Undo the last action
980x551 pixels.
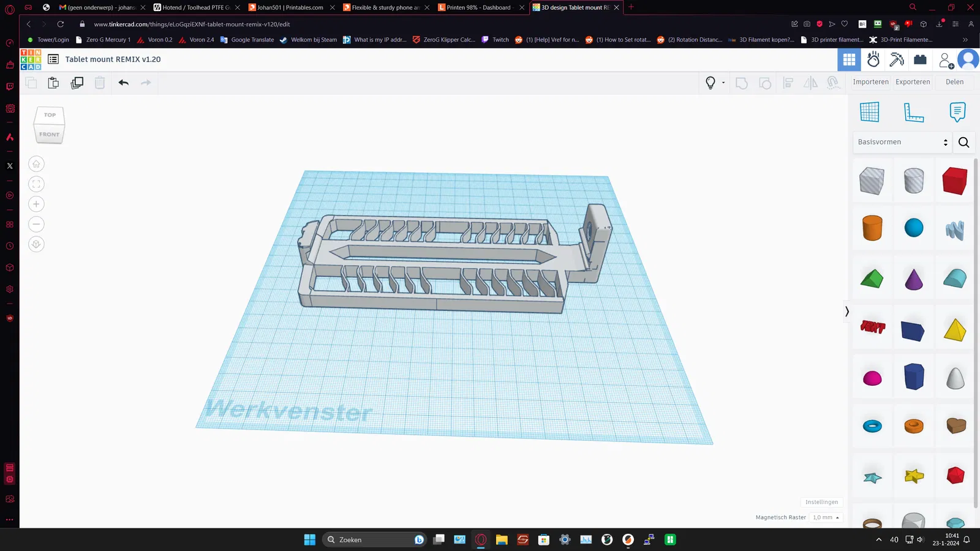click(124, 83)
